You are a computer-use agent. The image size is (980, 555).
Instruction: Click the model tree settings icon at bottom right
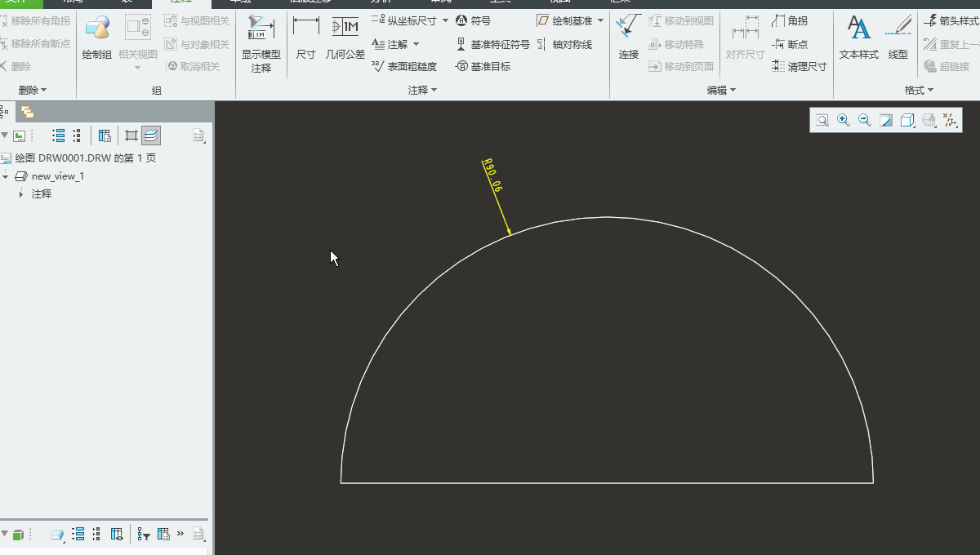click(198, 535)
